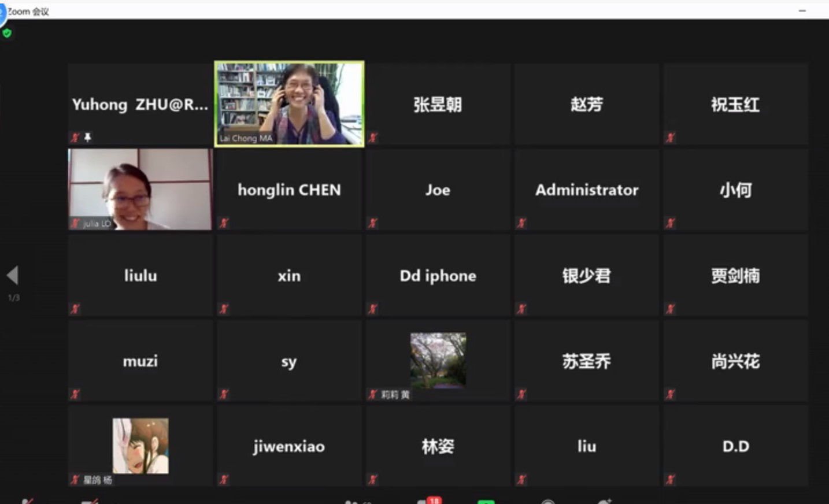Image resolution: width=829 pixels, height=504 pixels.
Task: Click the muted mic icon on muzi's tile
Action: tap(75, 394)
